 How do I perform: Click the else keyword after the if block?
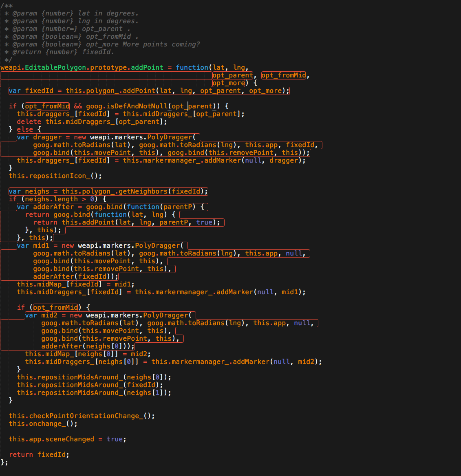(x=25, y=129)
